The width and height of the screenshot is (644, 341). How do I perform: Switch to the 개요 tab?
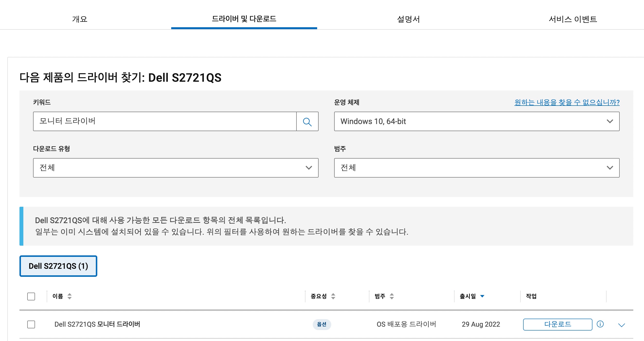click(x=80, y=19)
